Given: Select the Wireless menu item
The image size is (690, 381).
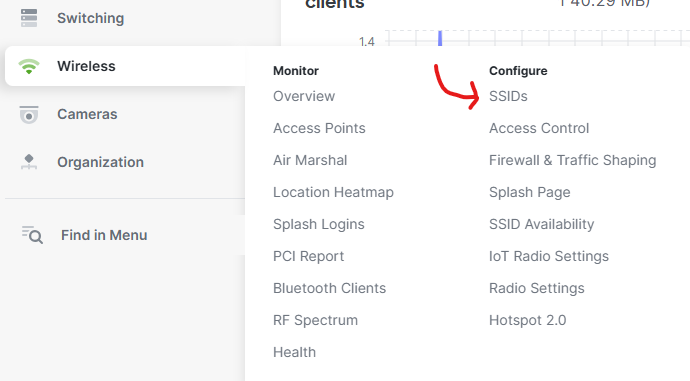Looking at the screenshot, I should [x=86, y=66].
